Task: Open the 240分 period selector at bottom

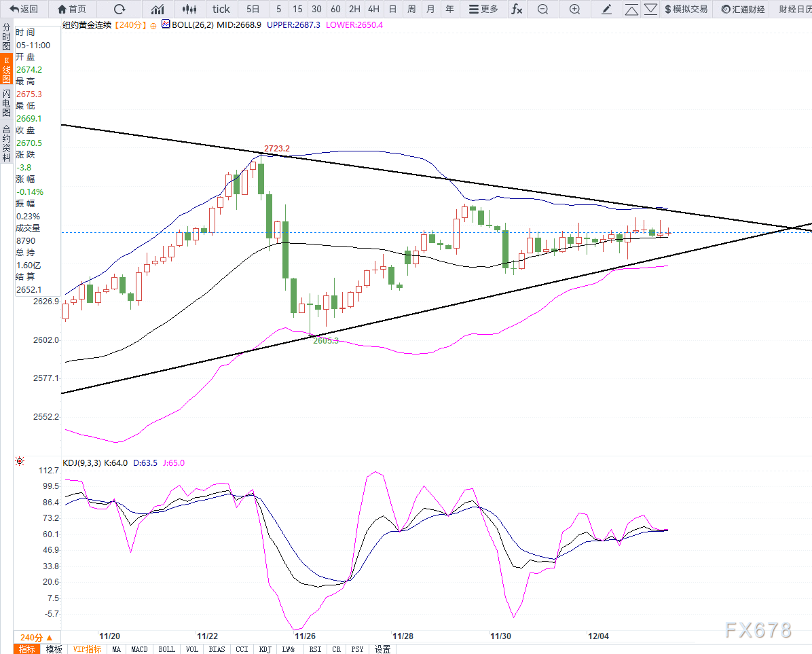Action: (35, 637)
